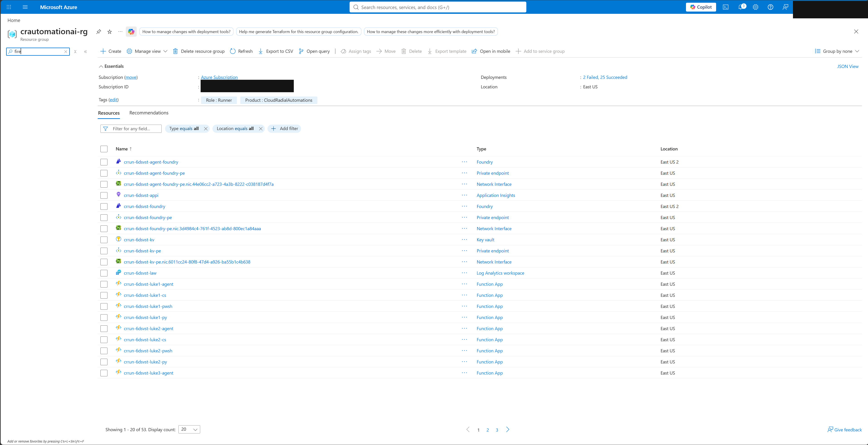Click the Give feedback link

(x=845, y=430)
